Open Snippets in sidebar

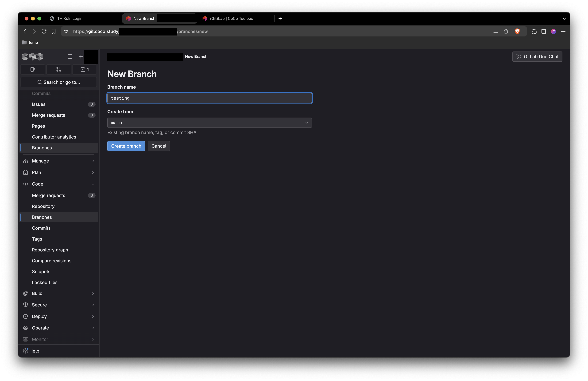coord(58,271)
